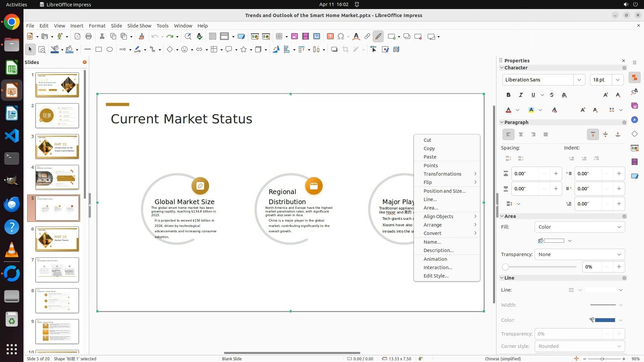The height and width of the screenshot is (362, 644).
Task: Open the Insert Special Character icon
Action: (x=341, y=37)
